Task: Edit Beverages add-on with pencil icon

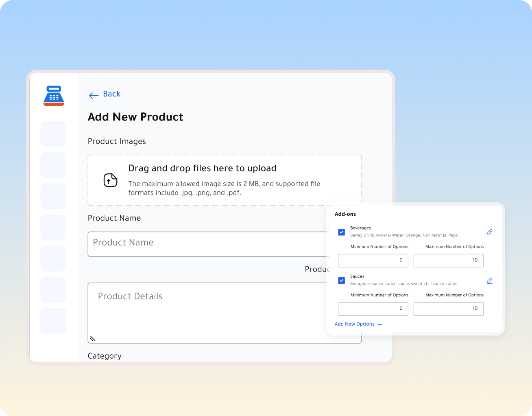Action: [x=490, y=232]
